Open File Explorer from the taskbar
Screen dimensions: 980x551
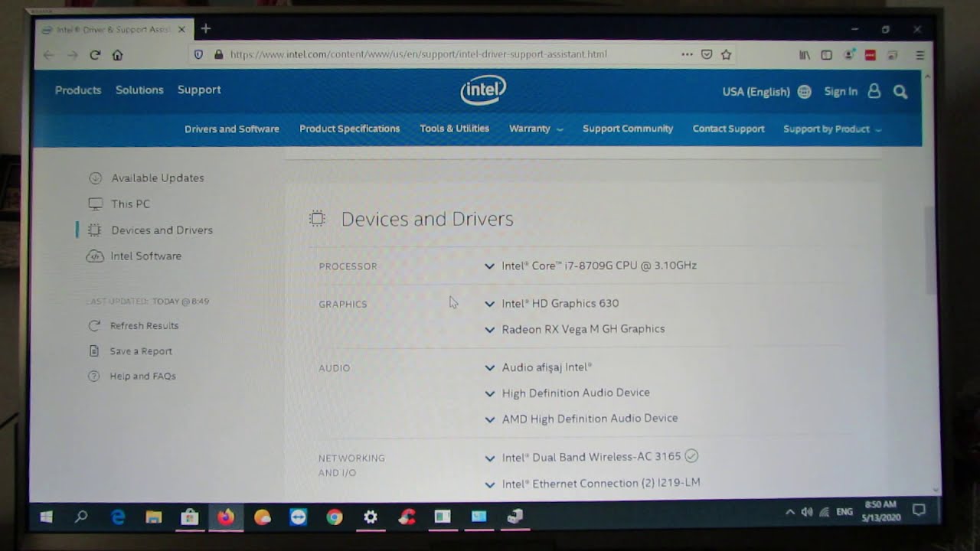coord(154,517)
